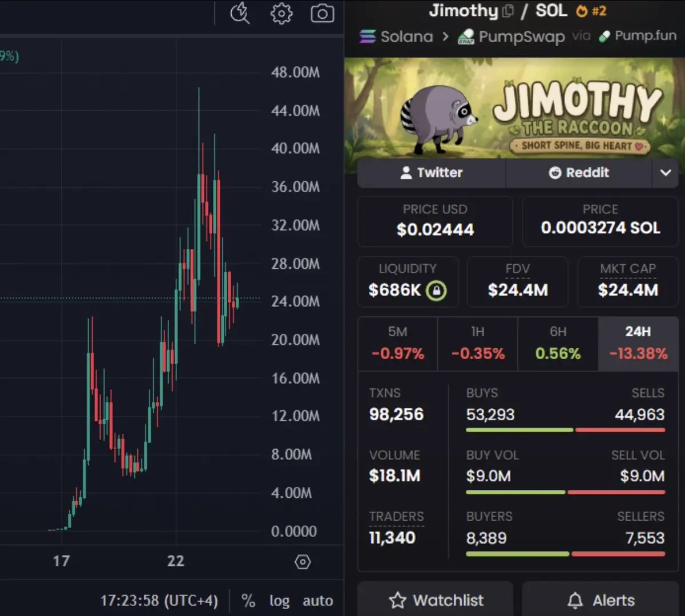
Task: Toggle log scale on the chart
Action: point(279,601)
